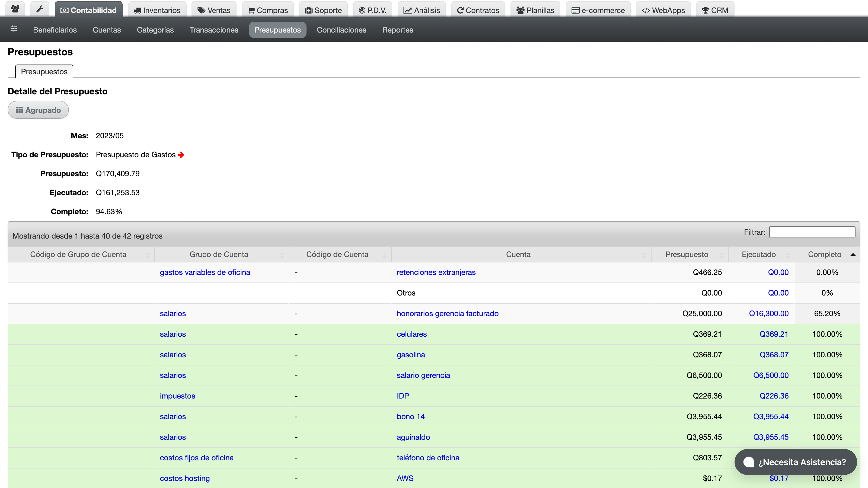Select the Otros account cell
Screen dimensions: 868x488
point(521,293)
